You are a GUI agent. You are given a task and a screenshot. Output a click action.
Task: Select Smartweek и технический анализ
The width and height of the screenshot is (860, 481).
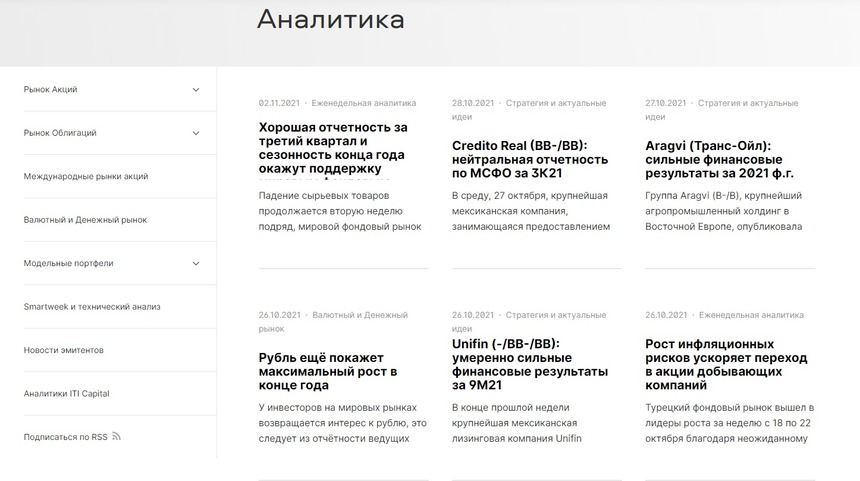point(92,307)
